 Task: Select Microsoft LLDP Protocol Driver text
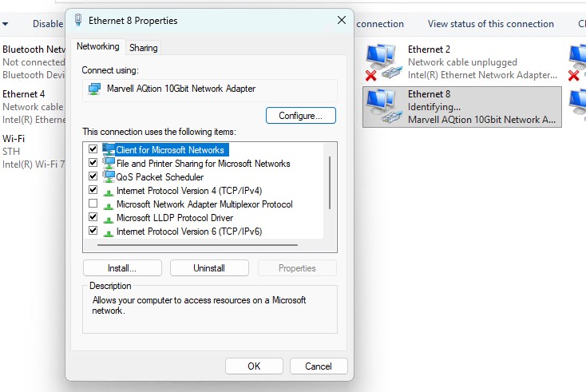click(175, 217)
